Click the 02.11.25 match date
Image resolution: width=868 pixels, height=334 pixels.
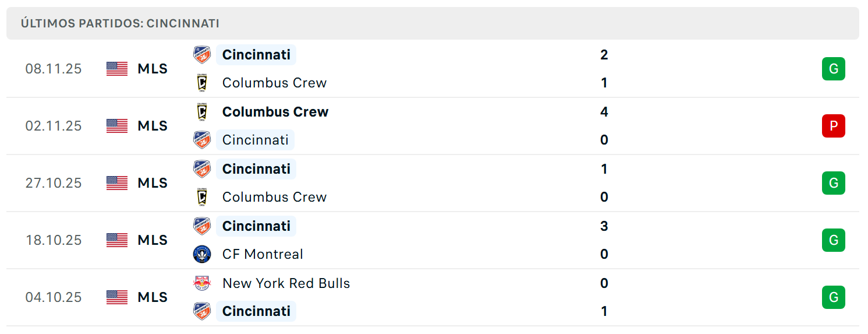(x=54, y=126)
